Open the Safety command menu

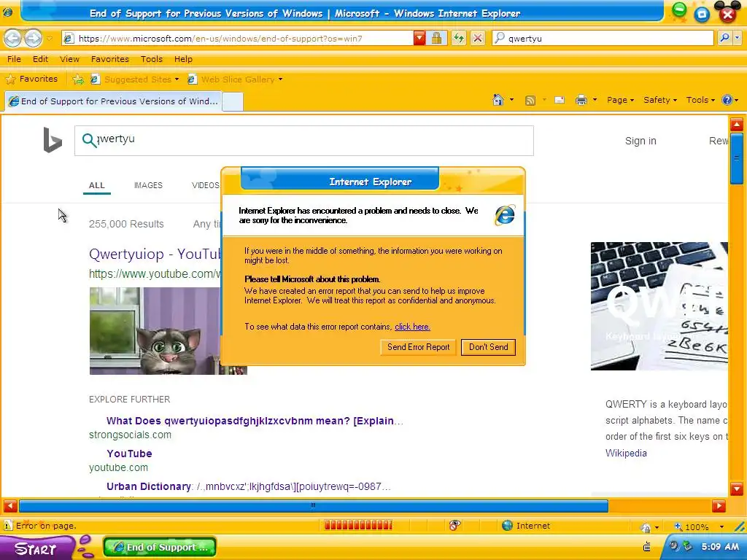[x=659, y=100]
